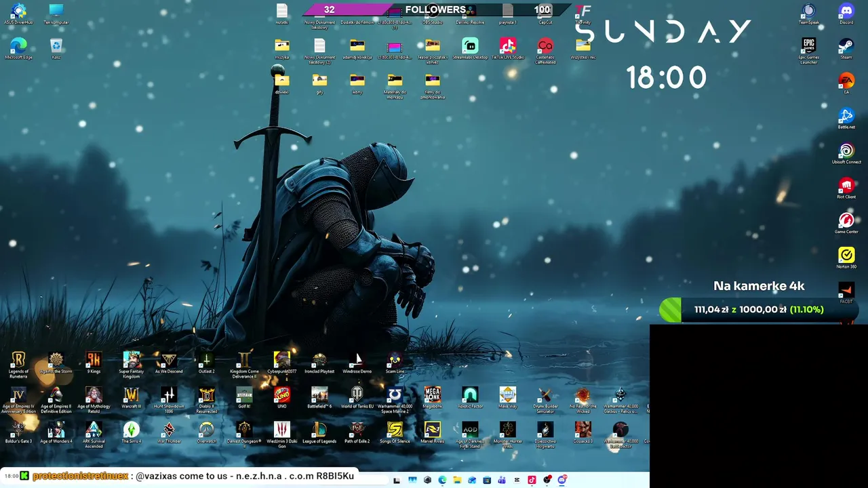This screenshot has height=488, width=868.
Task: Open the Ten komputer icon
Action: [x=56, y=14]
